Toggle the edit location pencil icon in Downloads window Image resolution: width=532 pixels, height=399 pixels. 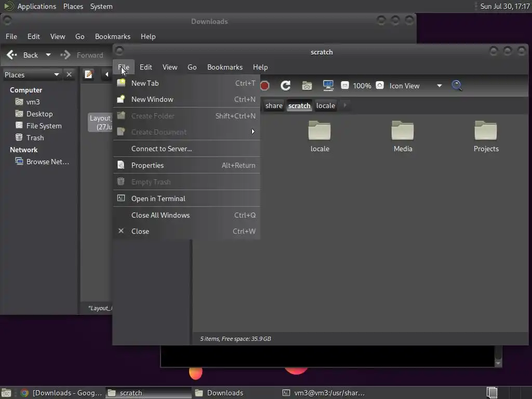click(x=89, y=74)
